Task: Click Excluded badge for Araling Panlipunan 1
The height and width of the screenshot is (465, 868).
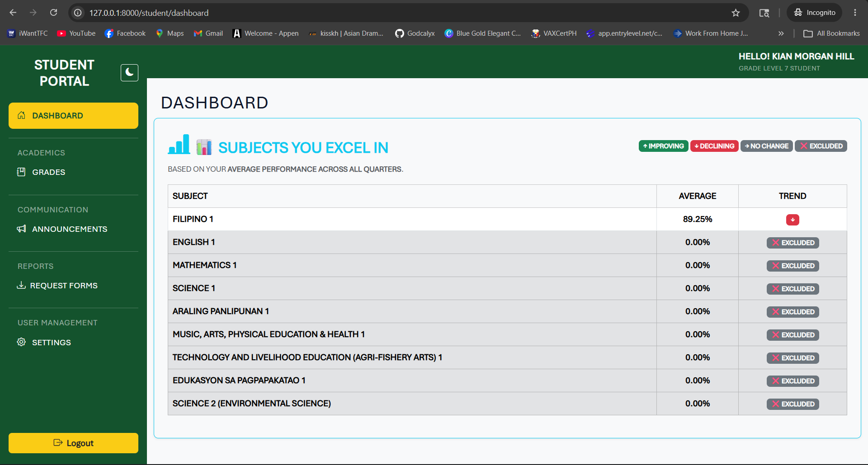Action: coord(793,312)
